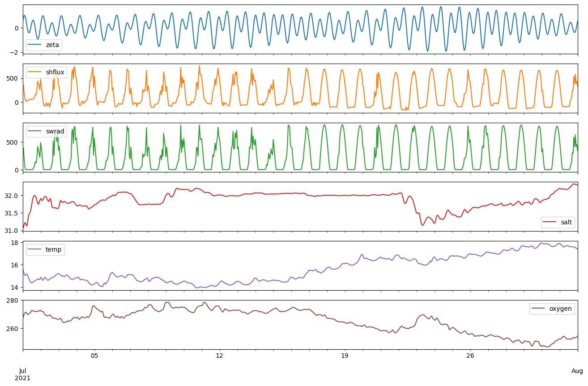Click the shflux legend label
The width and height of the screenshot is (588, 386).
pyautogui.click(x=55, y=73)
